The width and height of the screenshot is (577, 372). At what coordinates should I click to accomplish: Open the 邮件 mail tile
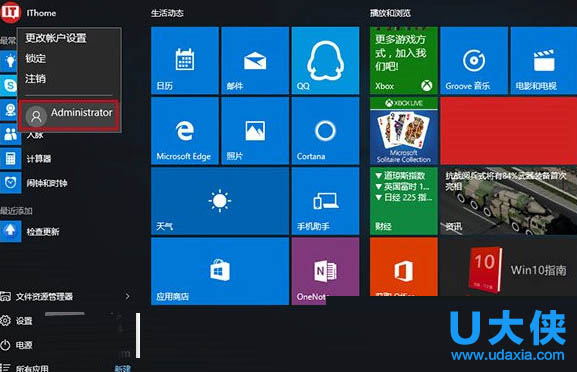(x=255, y=60)
